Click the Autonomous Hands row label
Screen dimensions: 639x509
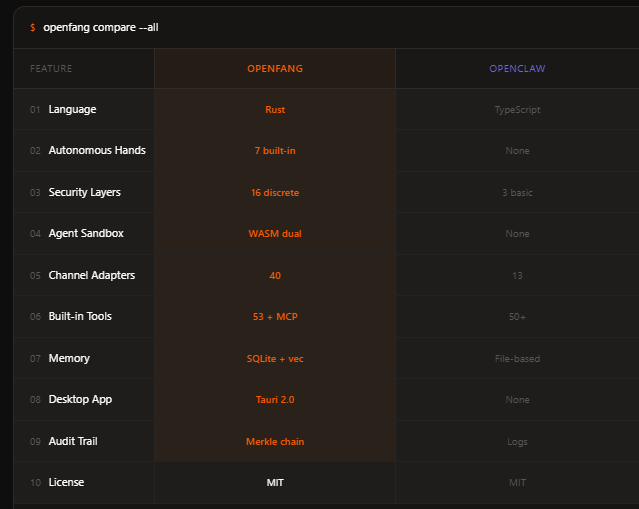97,150
